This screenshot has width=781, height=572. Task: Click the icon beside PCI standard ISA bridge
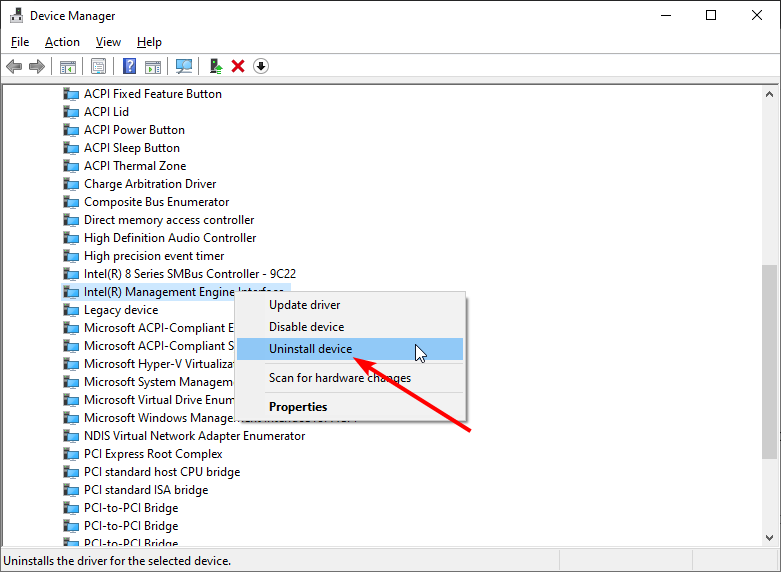pyautogui.click(x=71, y=490)
